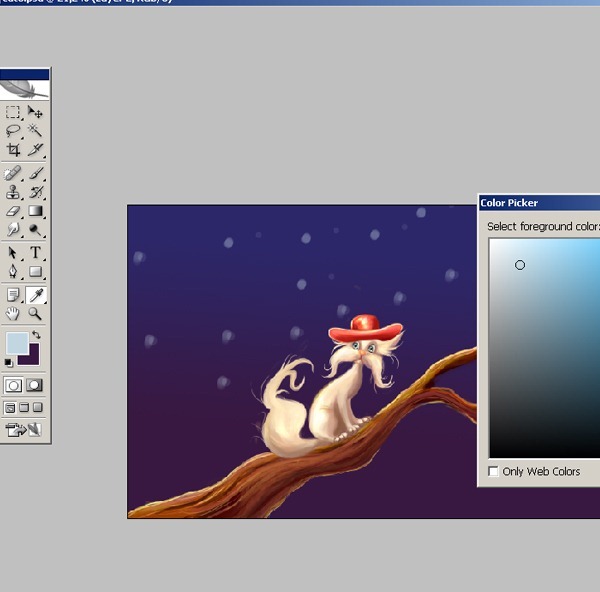Enable the Only Web Colors checkbox
This screenshot has height=592, width=600.
point(493,471)
